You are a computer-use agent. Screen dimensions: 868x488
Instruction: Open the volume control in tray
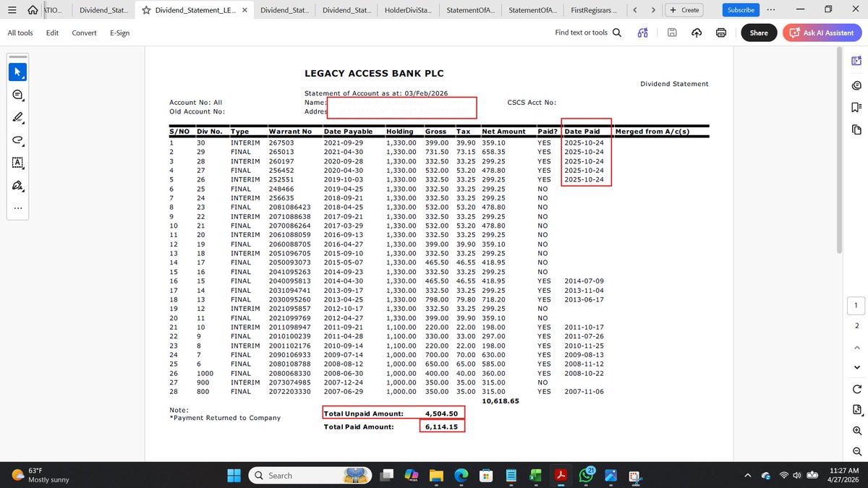797,475
